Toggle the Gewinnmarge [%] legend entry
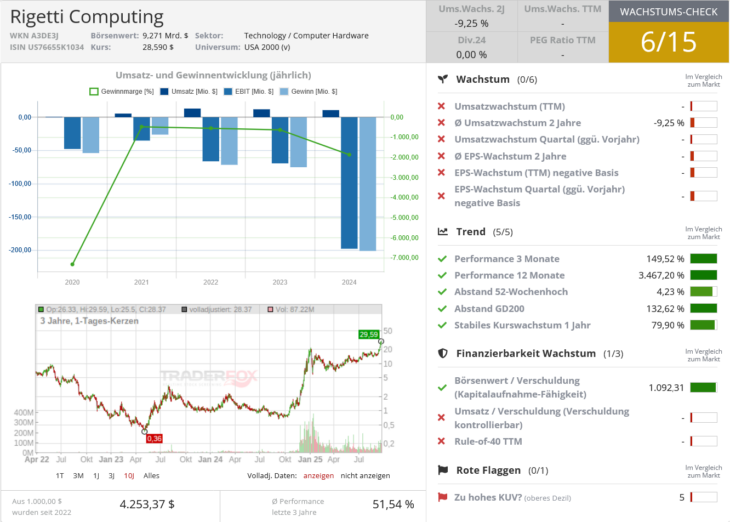This screenshot has width=730, height=522. [x=122, y=92]
